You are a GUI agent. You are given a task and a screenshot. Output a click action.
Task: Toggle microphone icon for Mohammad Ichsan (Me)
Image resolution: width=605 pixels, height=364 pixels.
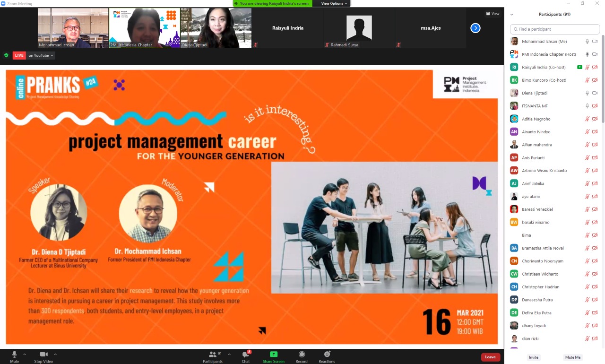588,42
